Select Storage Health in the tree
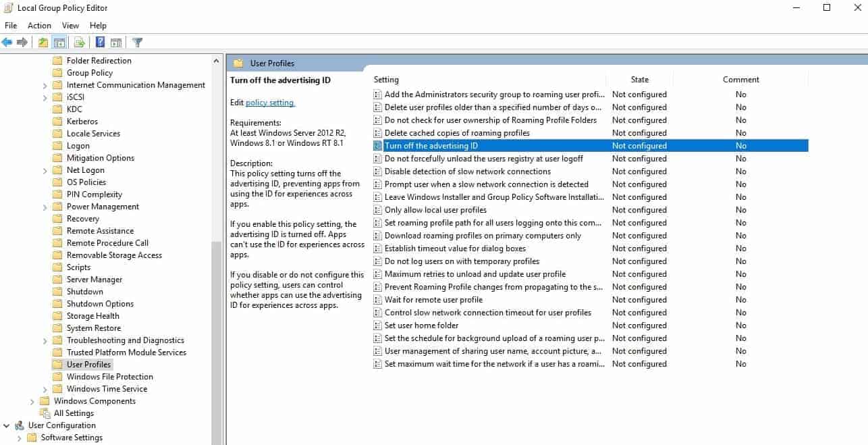 (x=93, y=316)
